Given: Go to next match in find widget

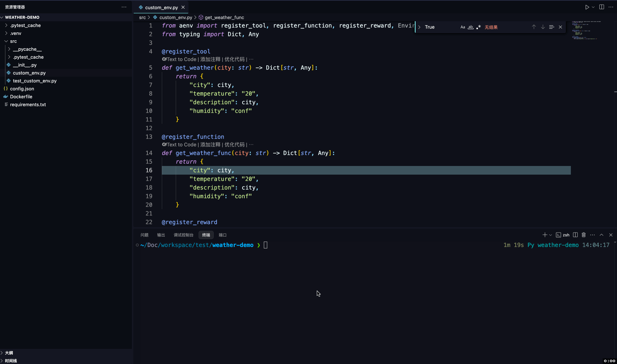Looking at the screenshot, I should (543, 27).
